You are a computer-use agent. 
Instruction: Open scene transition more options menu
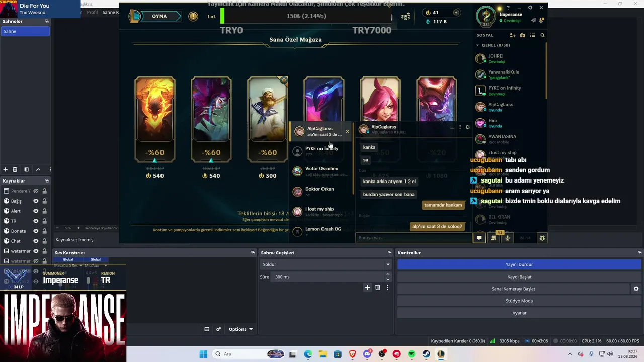coord(387,287)
